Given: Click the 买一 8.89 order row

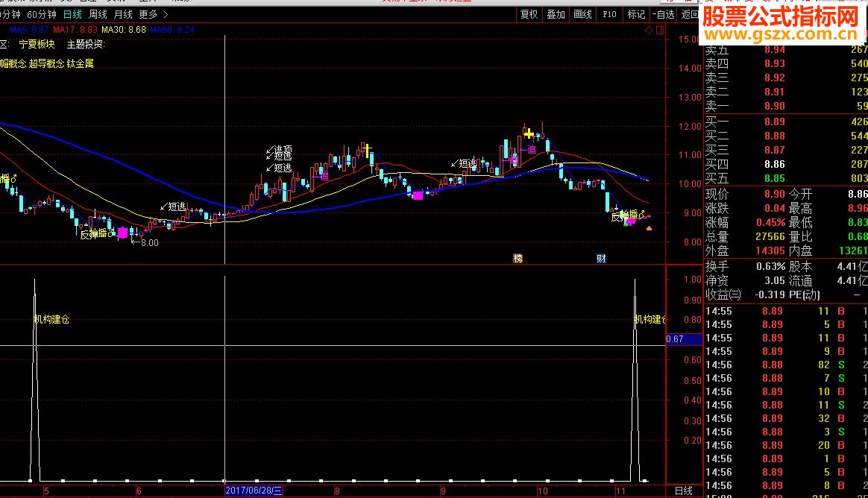Looking at the screenshot, I should [786, 122].
